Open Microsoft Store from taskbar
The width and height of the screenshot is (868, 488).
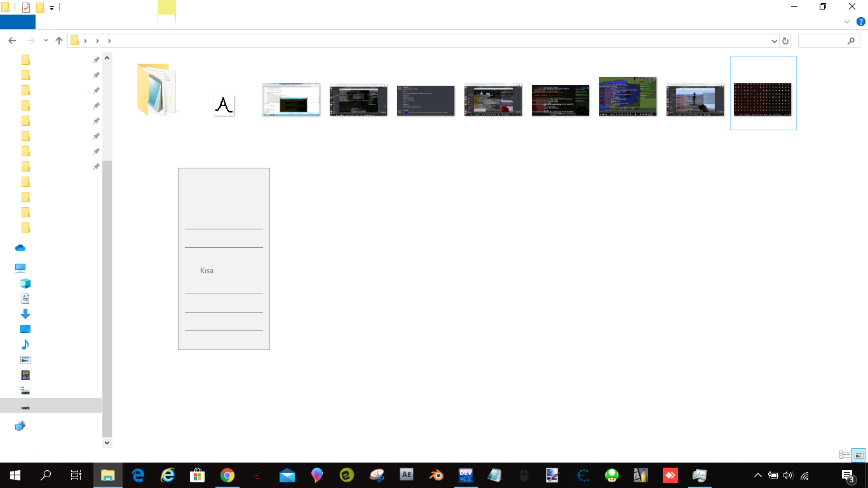tap(198, 475)
